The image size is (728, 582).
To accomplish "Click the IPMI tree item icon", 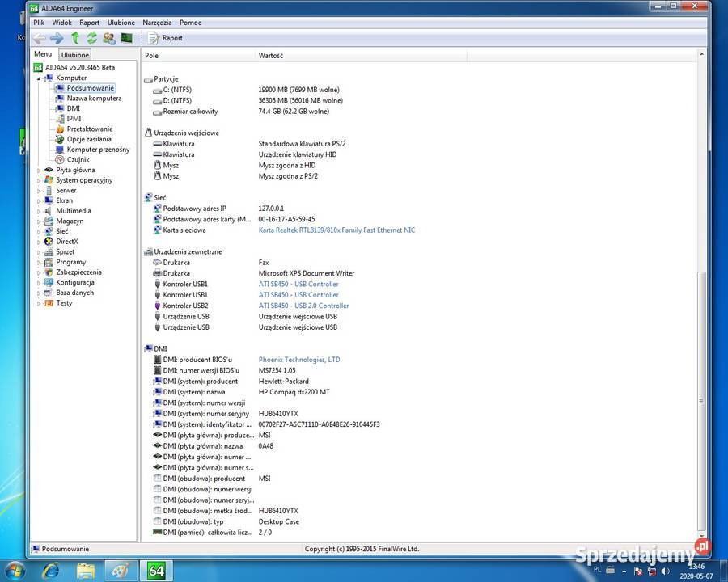I will click(60, 118).
